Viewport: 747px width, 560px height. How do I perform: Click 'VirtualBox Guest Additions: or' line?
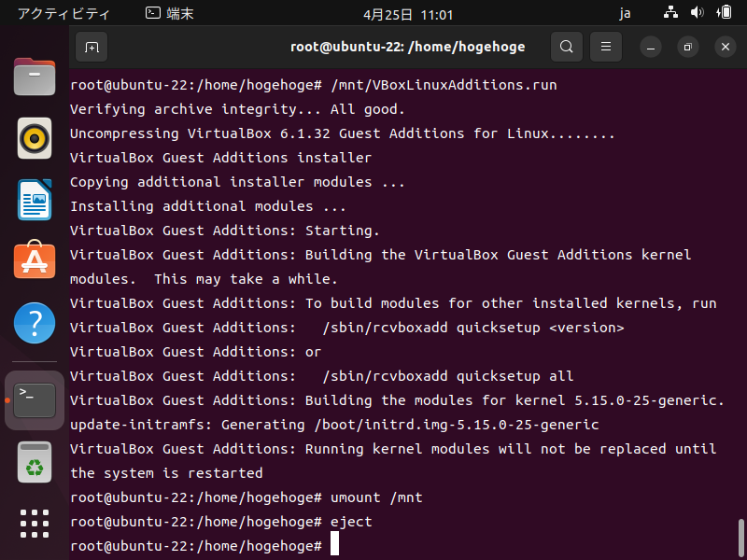click(x=195, y=352)
